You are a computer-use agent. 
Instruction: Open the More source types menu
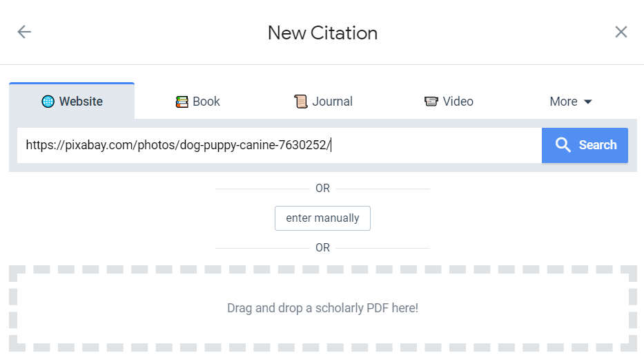point(571,101)
